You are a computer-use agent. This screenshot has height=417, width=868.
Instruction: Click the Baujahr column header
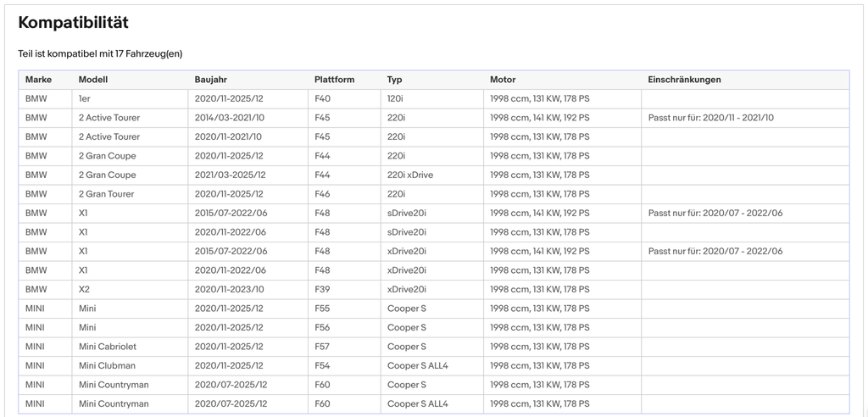click(211, 80)
